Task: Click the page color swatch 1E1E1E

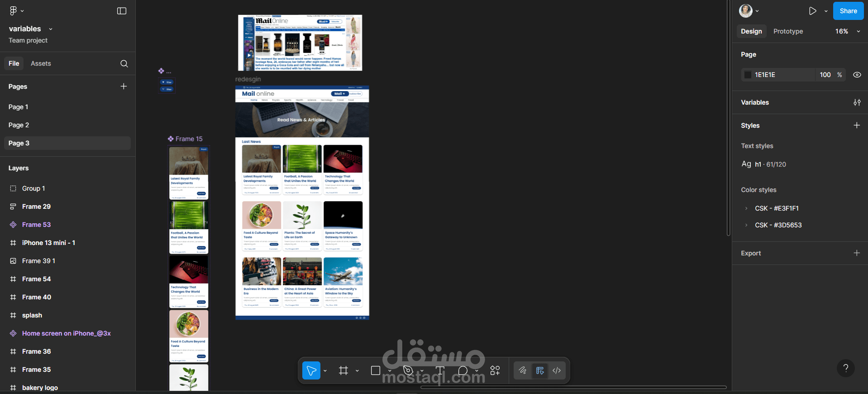Action: pos(748,75)
